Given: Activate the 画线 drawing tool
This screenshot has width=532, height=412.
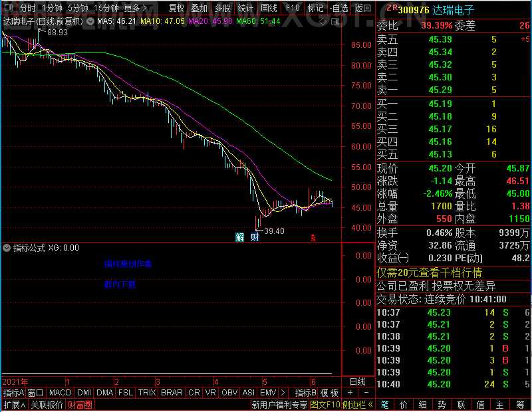Looking at the screenshot, I should pos(269,8).
